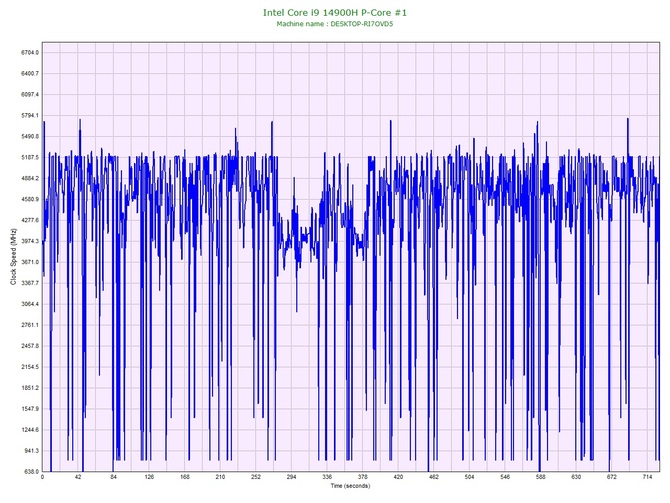Click the 1547.9 y-axis value

coord(30,409)
